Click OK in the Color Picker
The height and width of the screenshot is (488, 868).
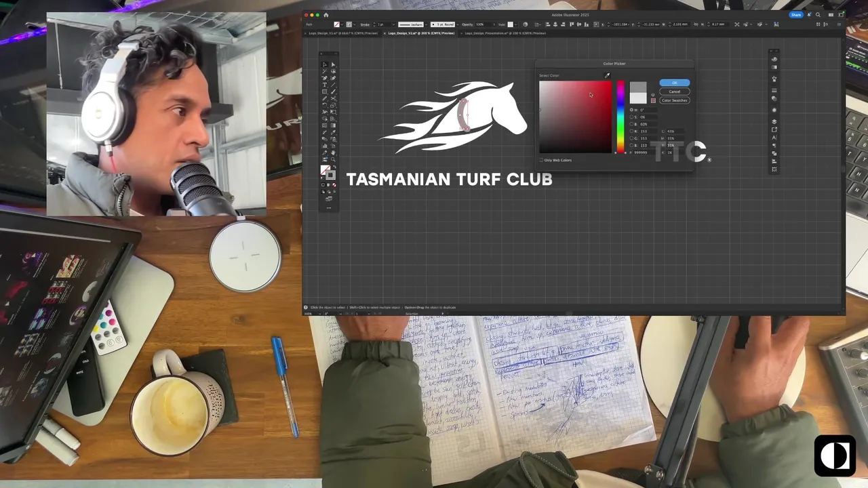pyautogui.click(x=675, y=83)
